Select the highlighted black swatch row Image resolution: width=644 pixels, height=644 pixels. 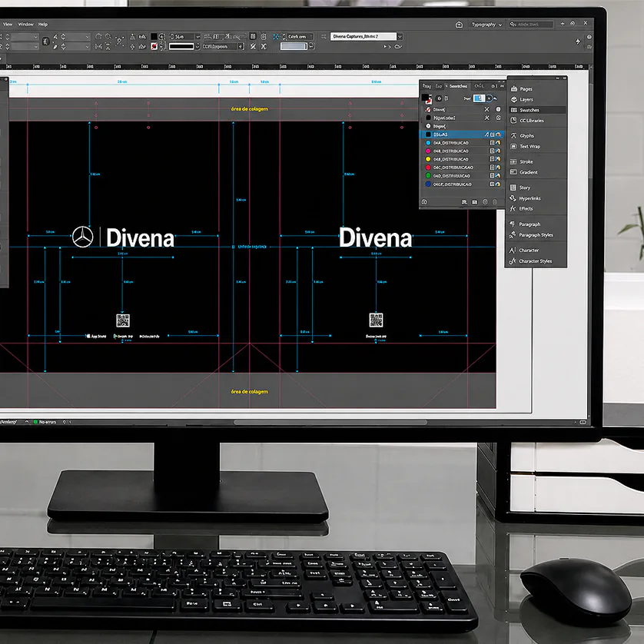point(462,134)
